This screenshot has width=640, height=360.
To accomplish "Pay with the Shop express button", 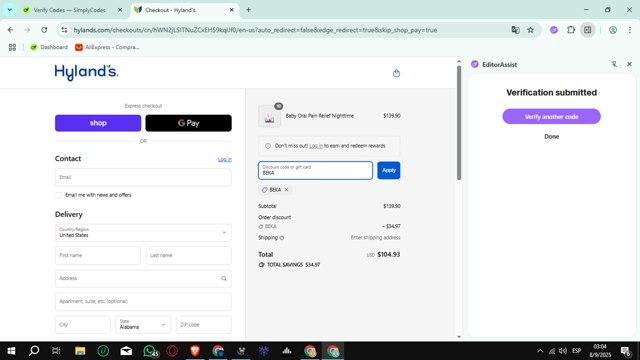I will (x=98, y=123).
